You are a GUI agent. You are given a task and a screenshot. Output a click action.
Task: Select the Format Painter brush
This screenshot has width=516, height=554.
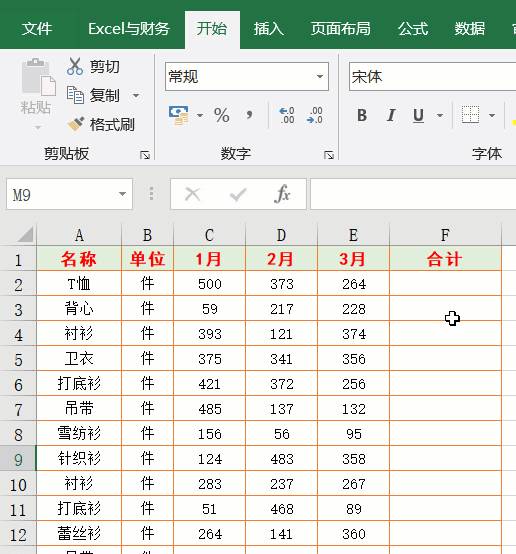point(75,124)
